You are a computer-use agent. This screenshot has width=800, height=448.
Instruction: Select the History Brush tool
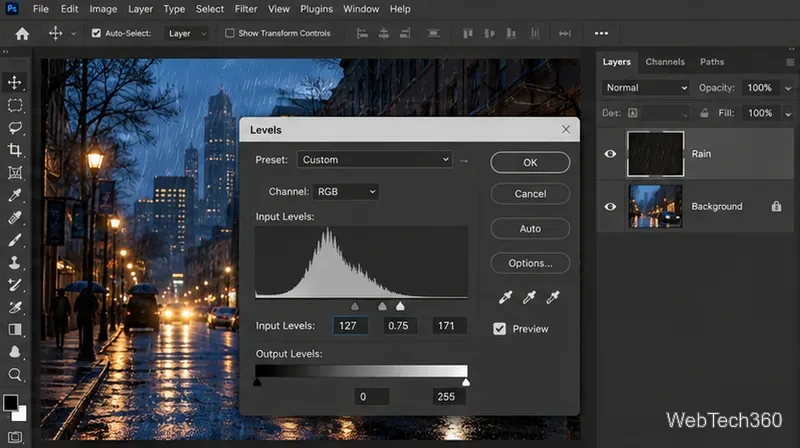click(15, 285)
